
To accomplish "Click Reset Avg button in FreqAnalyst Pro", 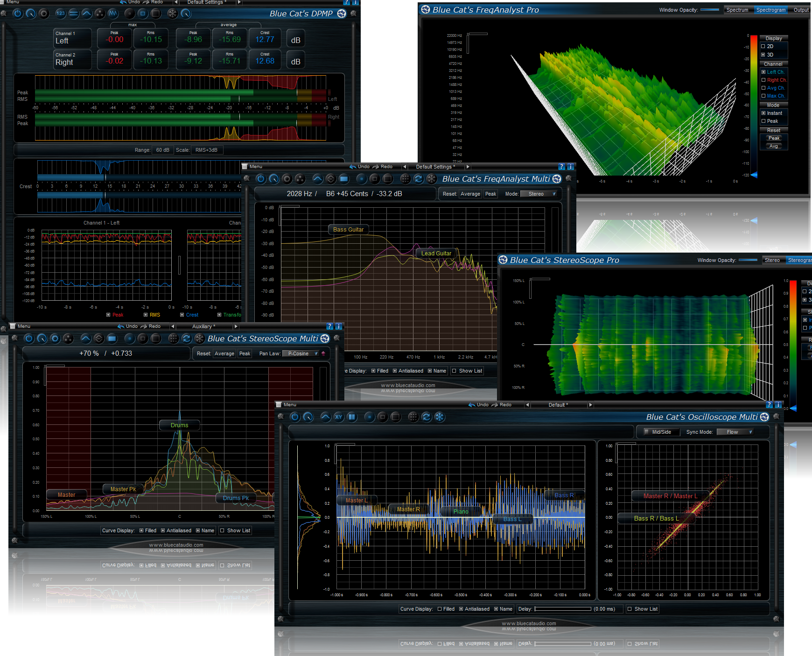I will (x=774, y=146).
